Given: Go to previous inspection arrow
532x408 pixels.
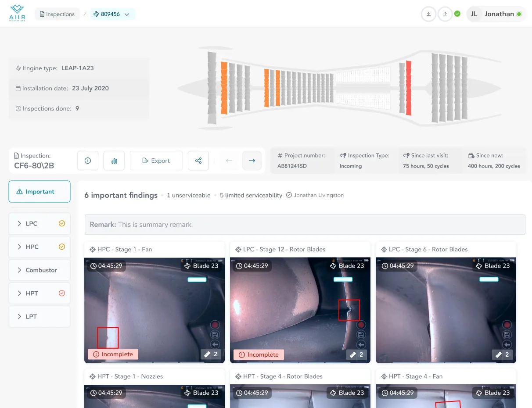Looking at the screenshot, I should (229, 161).
